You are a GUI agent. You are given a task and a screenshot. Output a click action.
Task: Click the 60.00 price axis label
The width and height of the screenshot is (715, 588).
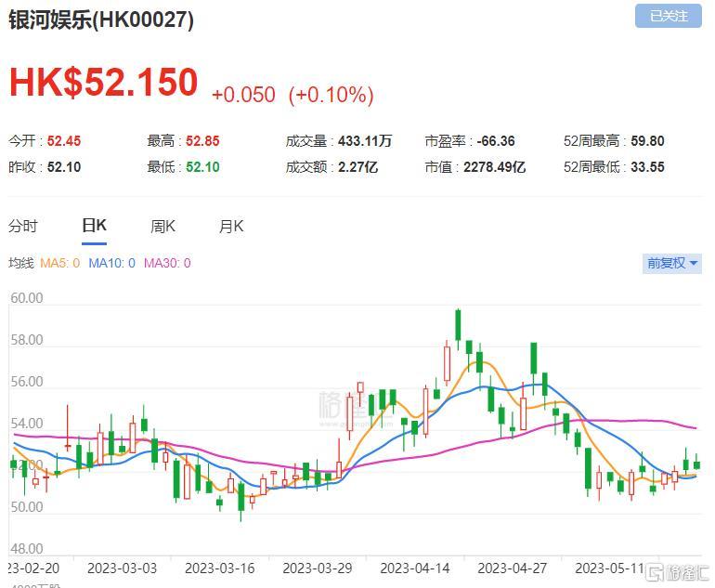(26, 298)
